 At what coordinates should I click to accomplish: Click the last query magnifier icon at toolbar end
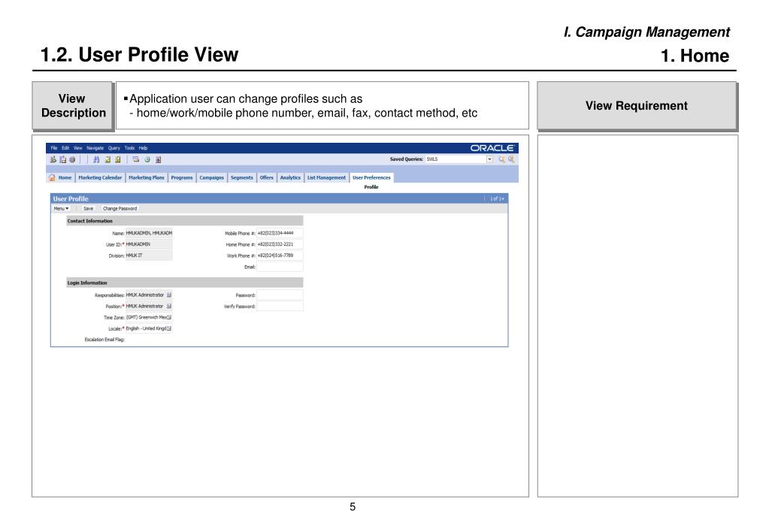[x=511, y=159]
